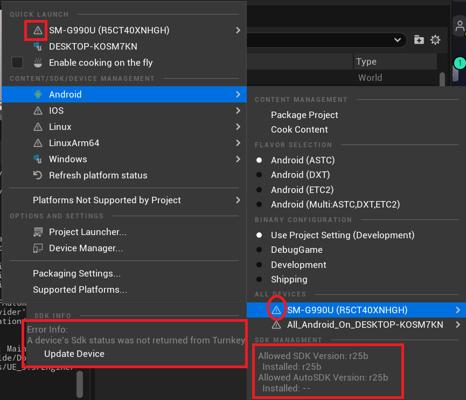
Task: Click the DESKTOP-KOSM7KN Windows device icon
Action: 38,47
